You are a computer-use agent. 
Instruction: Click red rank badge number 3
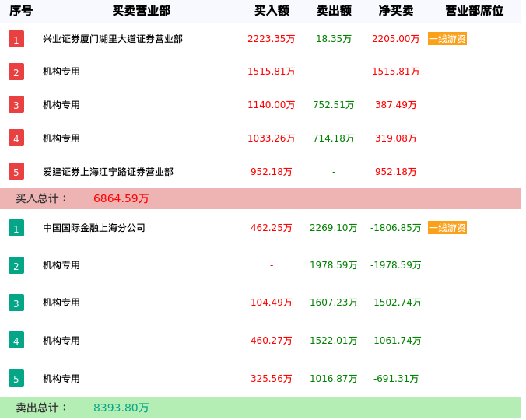[x=16, y=104]
